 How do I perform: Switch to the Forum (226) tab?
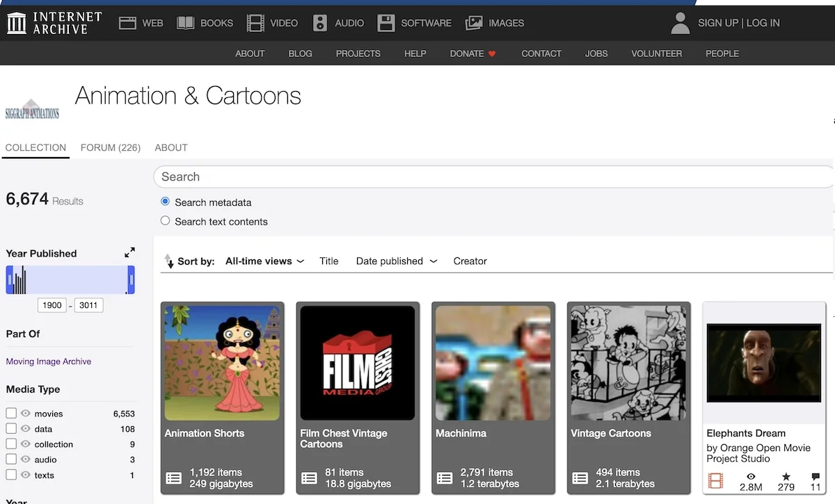tap(111, 147)
